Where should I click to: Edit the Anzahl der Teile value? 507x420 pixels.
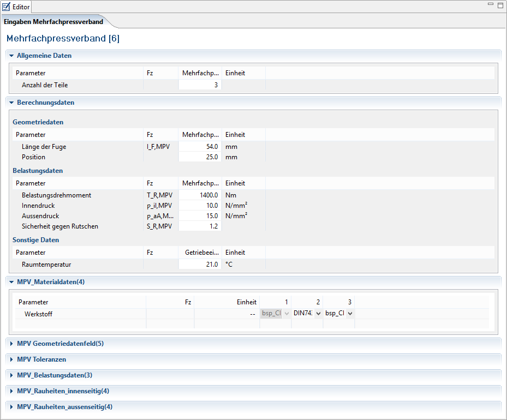(200, 85)
